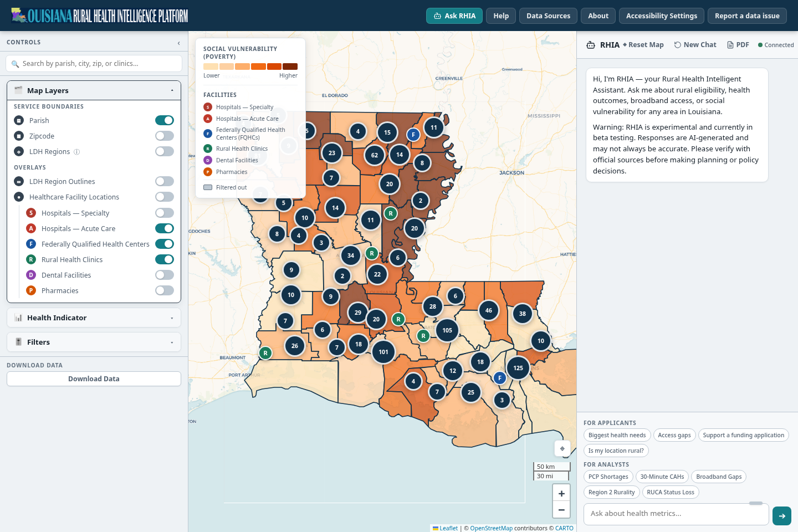Click the Louisiana platform logo

[x=99, y=16]
